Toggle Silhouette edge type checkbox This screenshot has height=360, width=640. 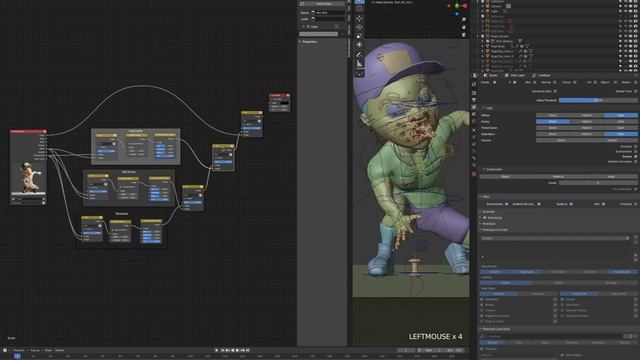pos(482,299)
